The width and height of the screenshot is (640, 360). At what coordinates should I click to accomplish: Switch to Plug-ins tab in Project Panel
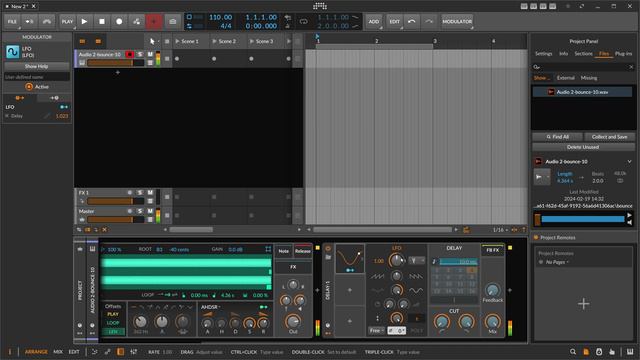point(623,53)
